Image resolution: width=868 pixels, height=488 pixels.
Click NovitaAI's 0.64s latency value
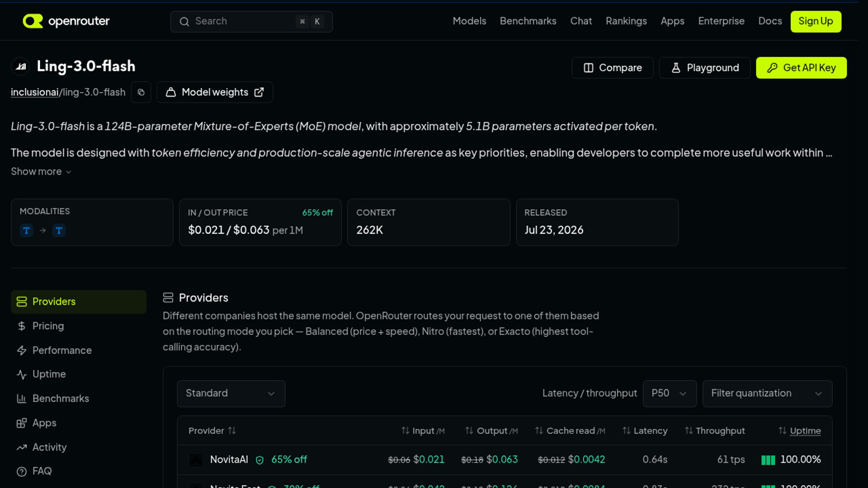655,460
